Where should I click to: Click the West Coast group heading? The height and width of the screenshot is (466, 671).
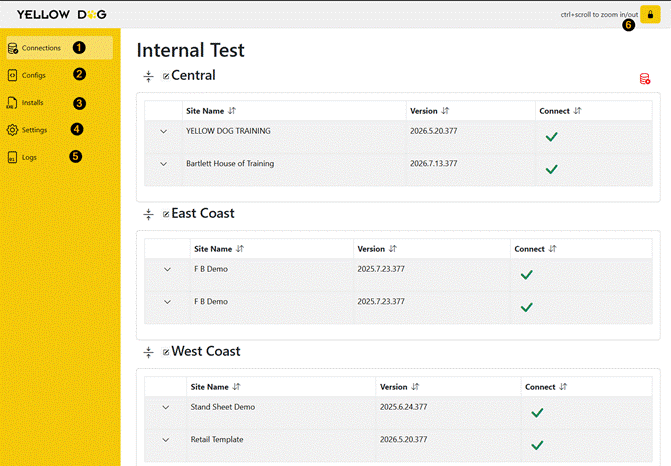[206, 351]
